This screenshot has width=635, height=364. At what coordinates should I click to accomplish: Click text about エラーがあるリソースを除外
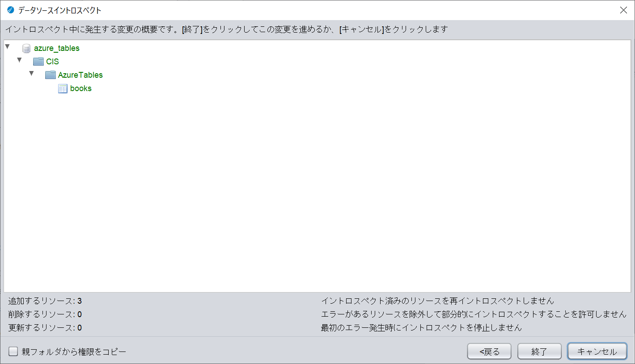click(x=474, y=314)
